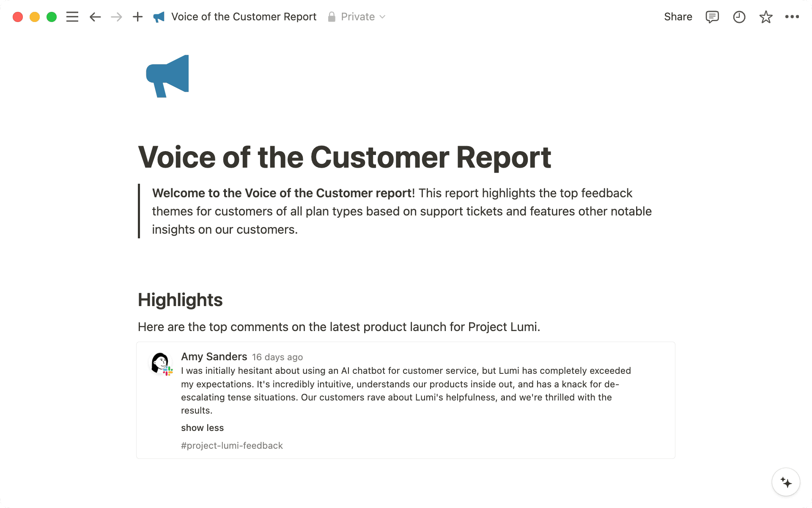Image resolution: width=812 pixels, height=508 pixels.
Task: Click the Highlights section heading
Action: coord(180,300)
